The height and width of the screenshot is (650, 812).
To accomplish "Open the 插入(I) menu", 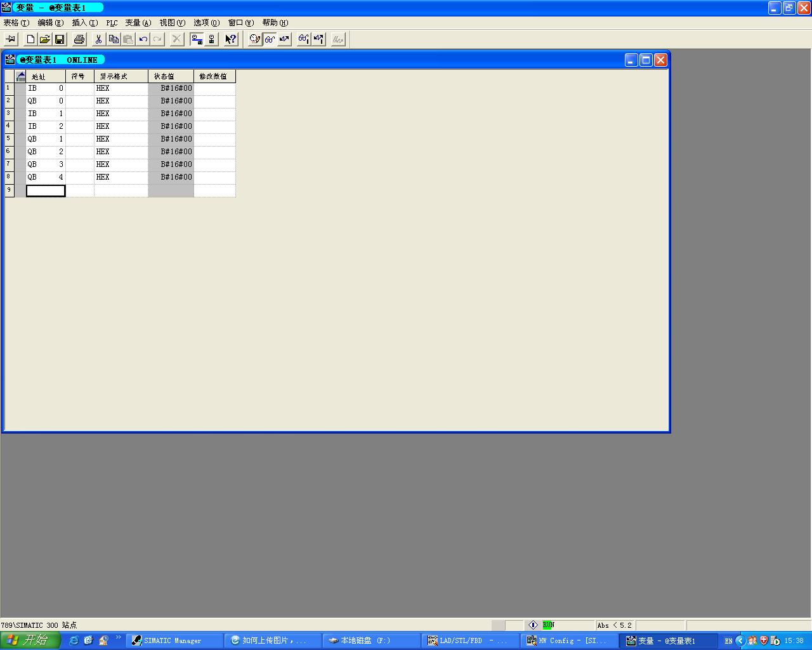I will click(x=84, y=23).
